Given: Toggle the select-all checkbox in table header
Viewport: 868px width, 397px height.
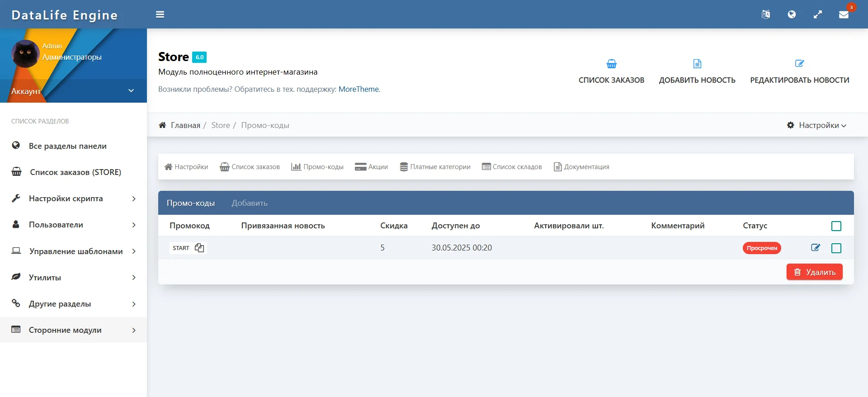Looking at the screenshot, I should tap(836, 226).
